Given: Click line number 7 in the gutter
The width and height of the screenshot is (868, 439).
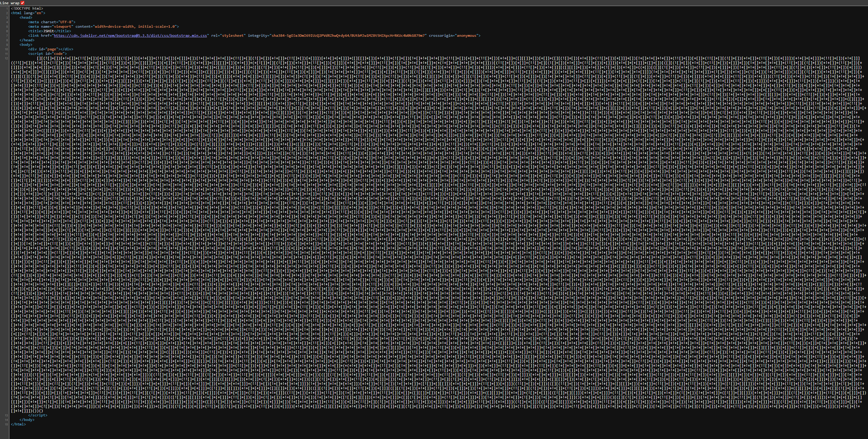Looking at the screenshot, I should [7, 35].
